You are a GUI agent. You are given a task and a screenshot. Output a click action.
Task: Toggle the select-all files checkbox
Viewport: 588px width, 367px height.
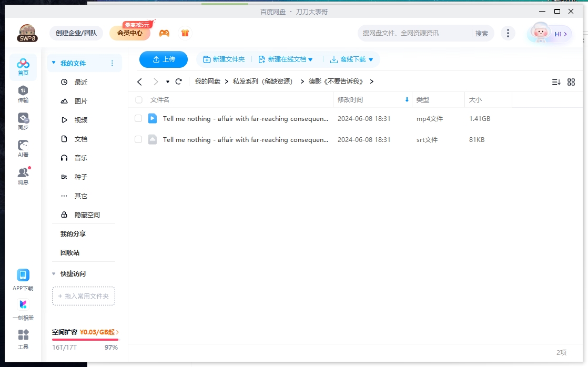pyautogui.click(x=138, y=99)
